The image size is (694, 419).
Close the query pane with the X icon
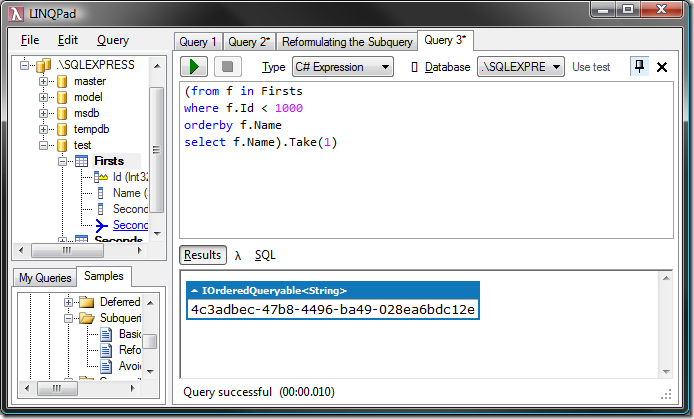(662, 67)
